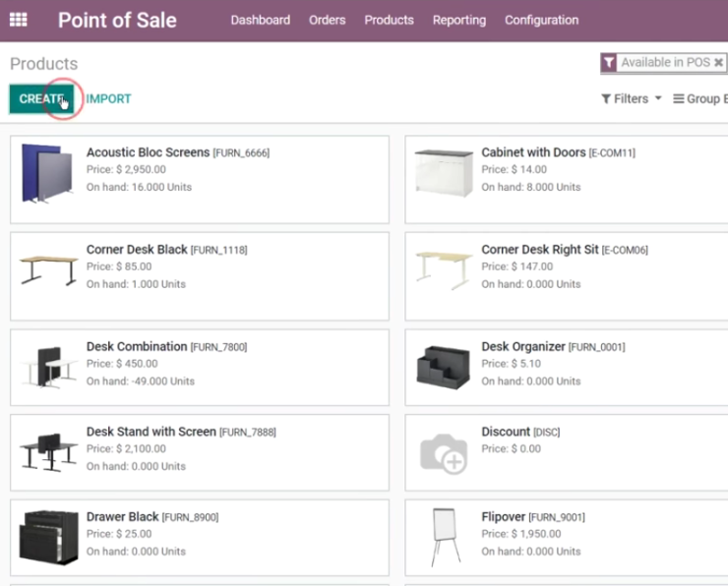Click the On hand: 1.000 Units text
Screen dimensions: 728x586
coord(136,284)
